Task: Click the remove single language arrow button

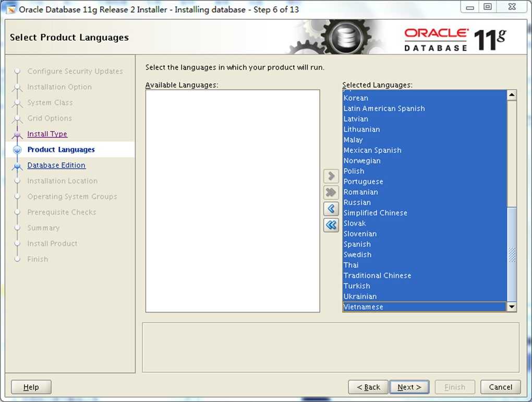Action: (x=331, y=208)
